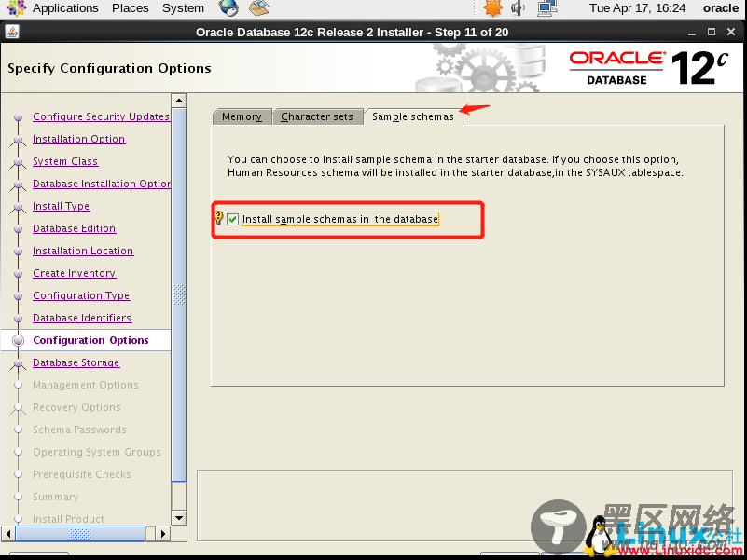
Task: Click the greyed Management Options step
Action: (85, 385)
